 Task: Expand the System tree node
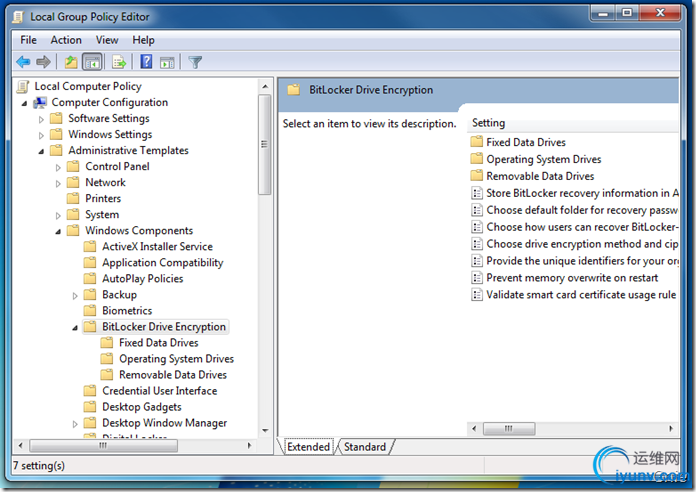58,215
